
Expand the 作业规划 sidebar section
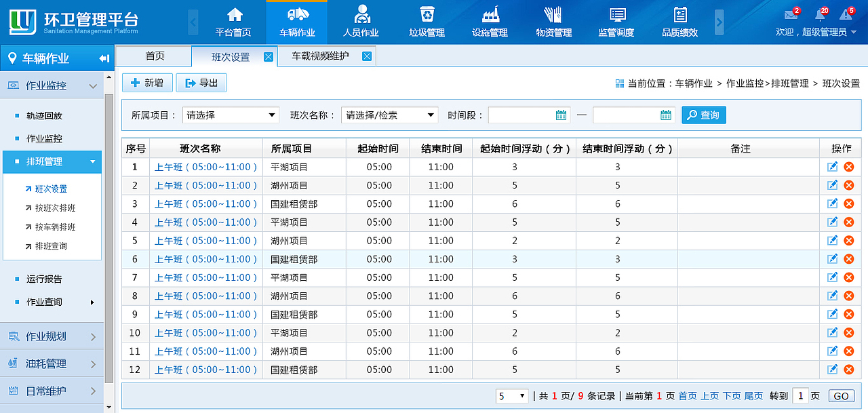coord(52,336)
